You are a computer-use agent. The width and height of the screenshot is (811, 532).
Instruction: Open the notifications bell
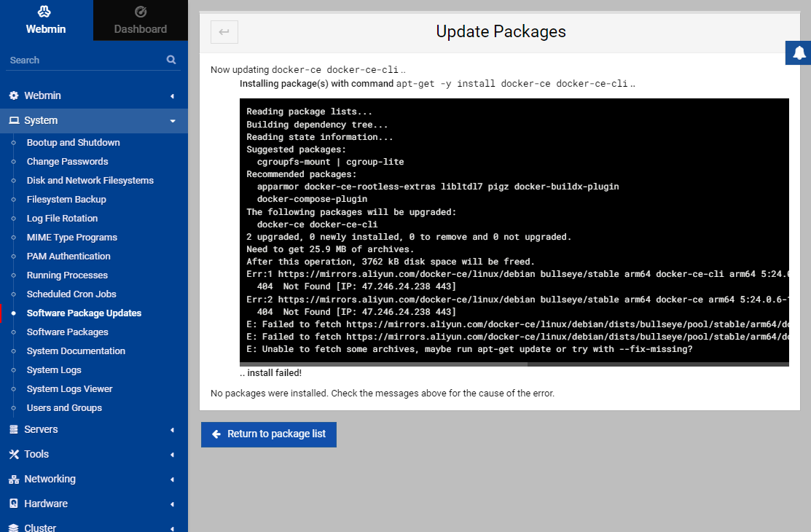[x=799, y=52]
